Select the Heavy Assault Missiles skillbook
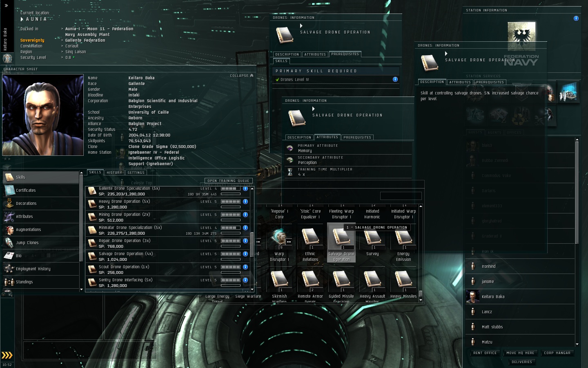Viewport: 588px width, 368px height. (372, 280)
